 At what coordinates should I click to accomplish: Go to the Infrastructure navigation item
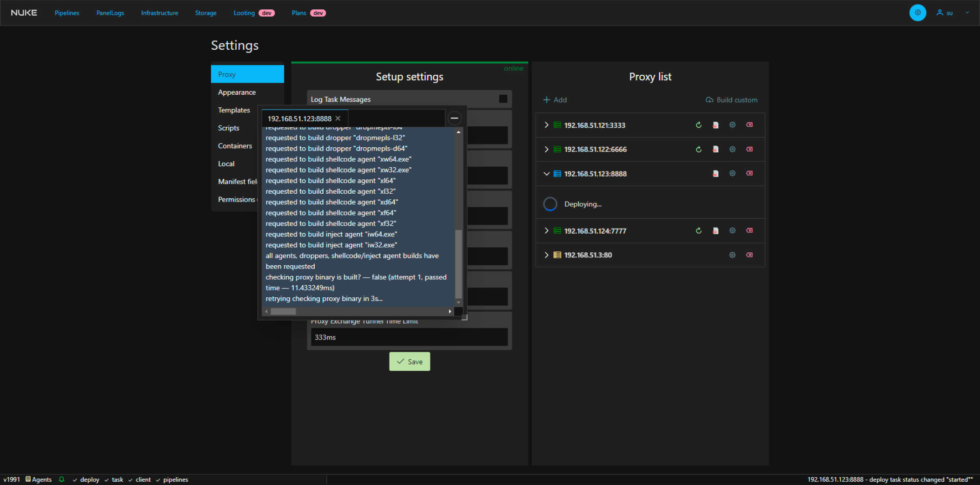click(x=159, y=13)
